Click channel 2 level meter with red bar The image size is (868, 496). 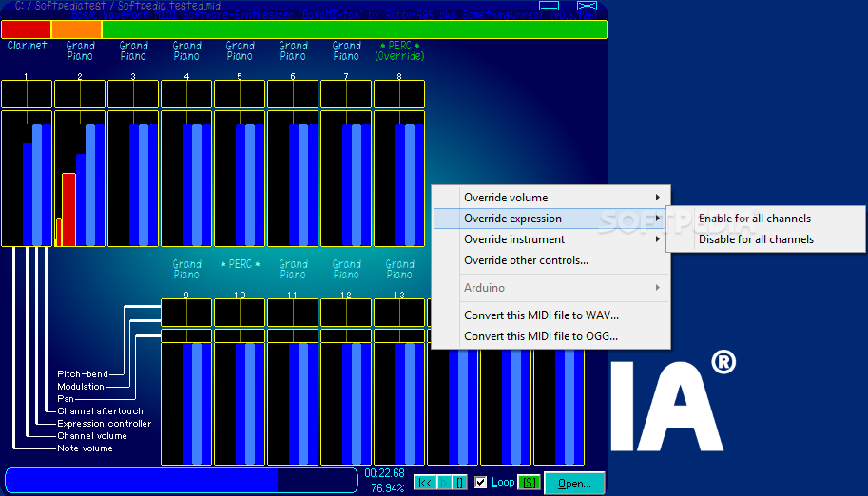[x=80, y=185]
